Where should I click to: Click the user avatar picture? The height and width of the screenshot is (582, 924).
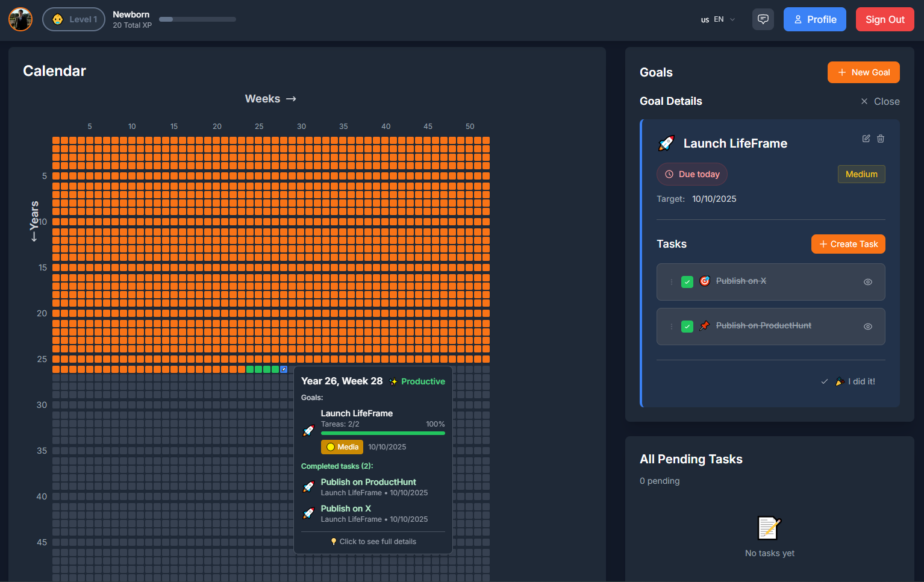(x=20, y=19)
